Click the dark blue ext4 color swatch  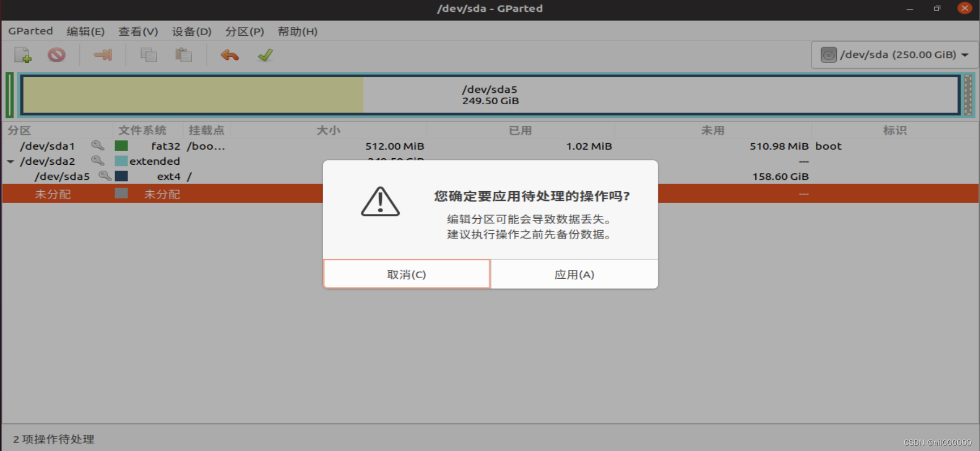122,176
